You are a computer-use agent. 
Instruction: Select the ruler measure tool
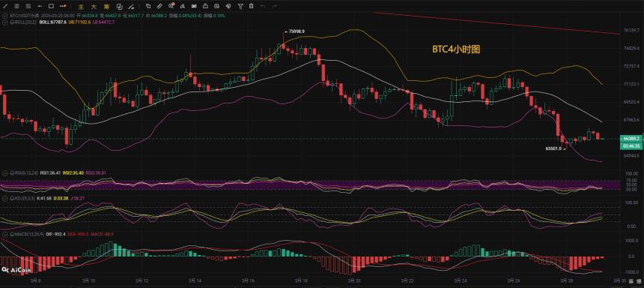160,6
